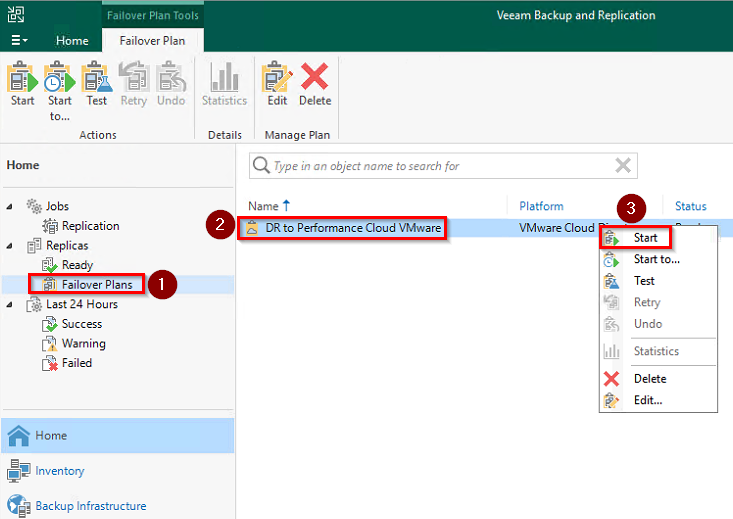Select Success under Last 24 Hours

(x=82, y=324)
